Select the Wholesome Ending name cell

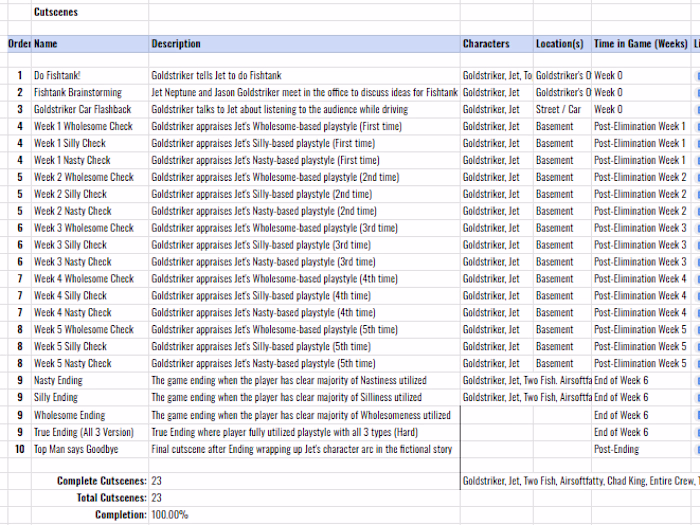click(69, 415)
